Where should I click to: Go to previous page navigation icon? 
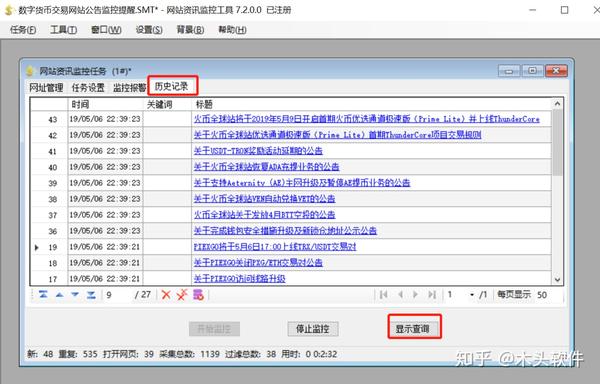click(400, 295)
